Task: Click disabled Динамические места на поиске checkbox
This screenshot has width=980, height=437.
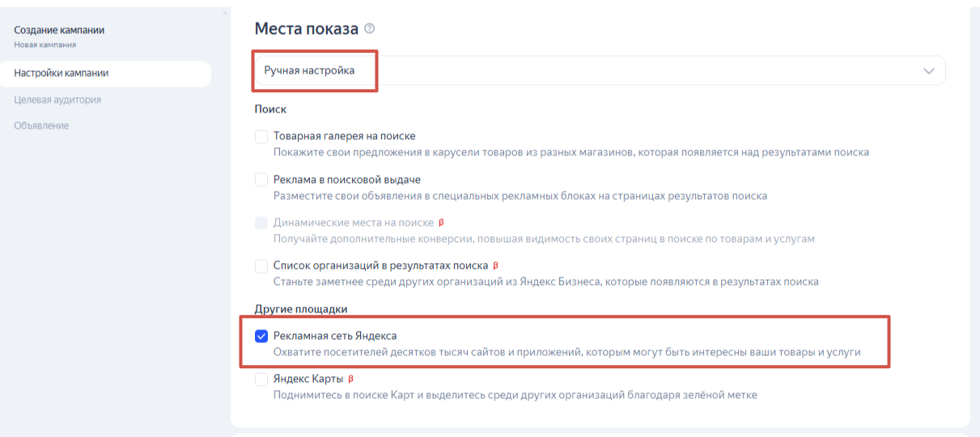Action: click(261, 223)
